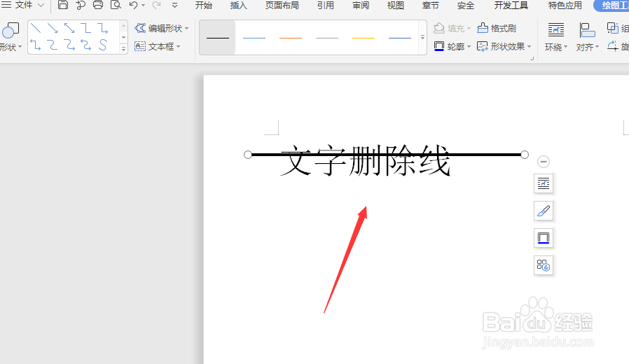This screenshot has height=364, width=629.
Task: Select the elbow arrow connector shape
Action: pyautogui.click(x=103, y=28)
